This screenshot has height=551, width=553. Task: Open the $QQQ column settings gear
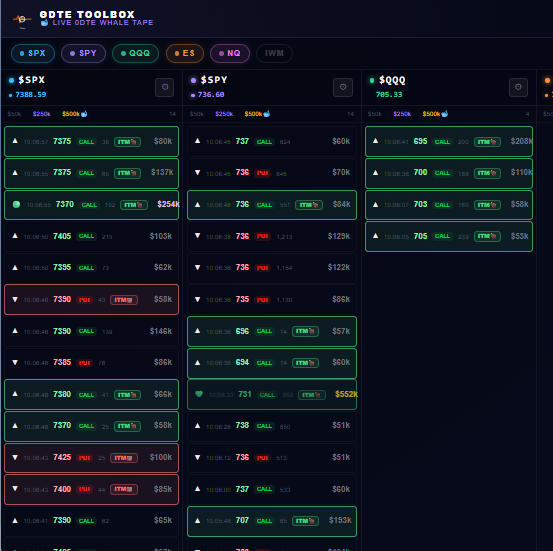coord(518,87)
